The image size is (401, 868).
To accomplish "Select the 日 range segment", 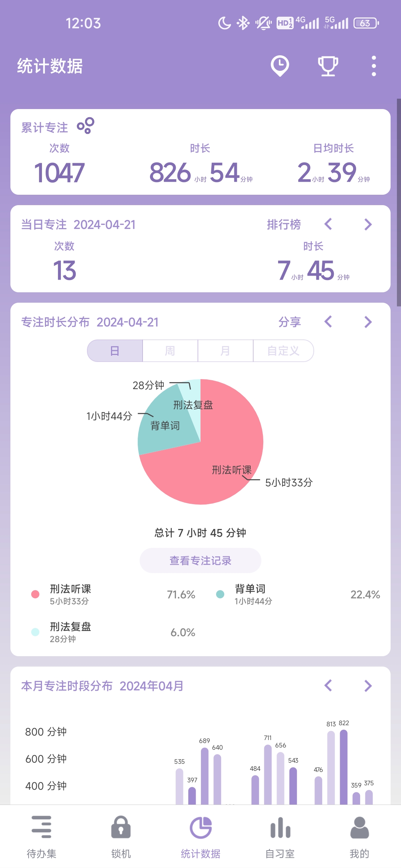I will (115, 351).
